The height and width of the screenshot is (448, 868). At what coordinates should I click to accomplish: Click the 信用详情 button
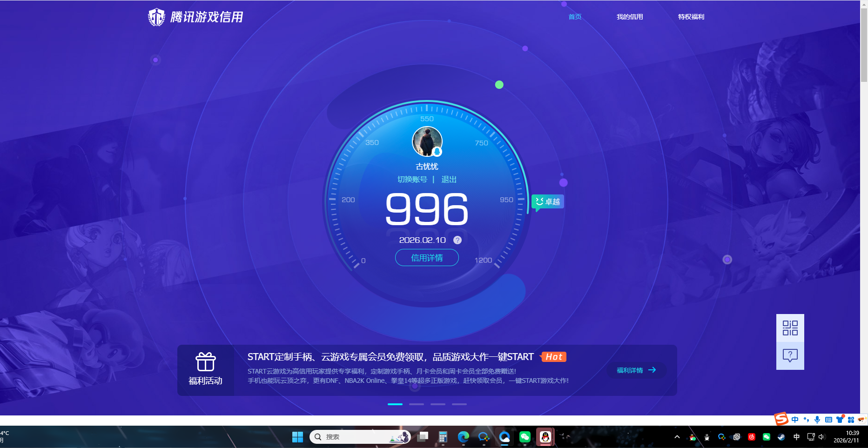427,258
